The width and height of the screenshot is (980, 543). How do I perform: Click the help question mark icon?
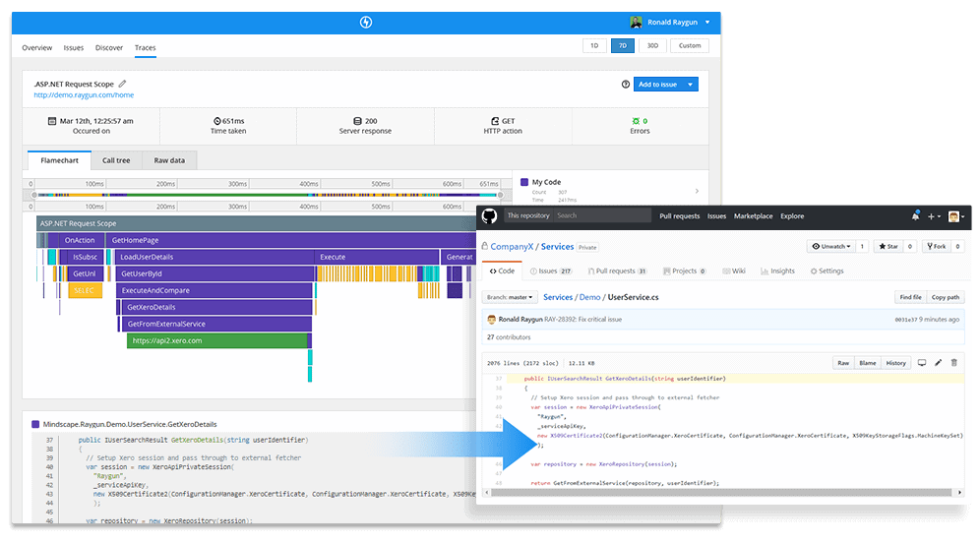[626, 85]
